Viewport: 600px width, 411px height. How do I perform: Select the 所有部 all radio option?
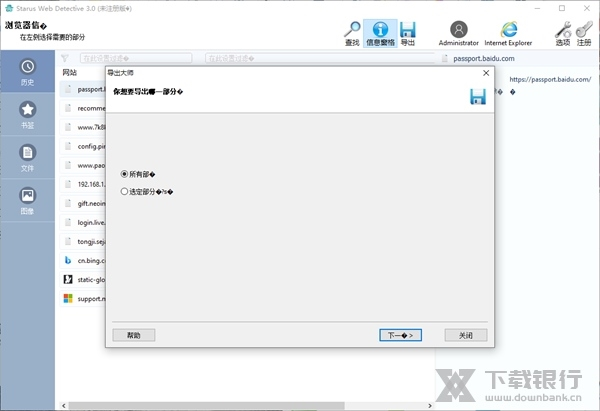click(x=138, y=174)
